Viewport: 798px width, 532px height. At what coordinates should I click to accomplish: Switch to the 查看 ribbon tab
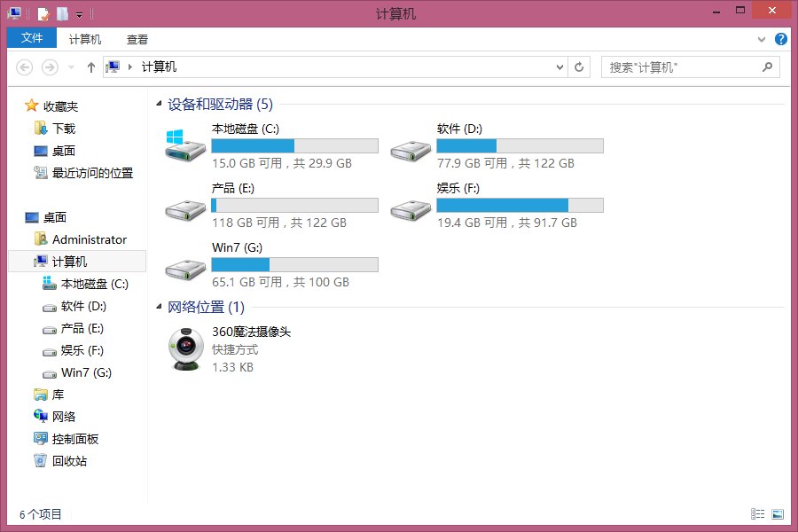(x=137, y=38)
